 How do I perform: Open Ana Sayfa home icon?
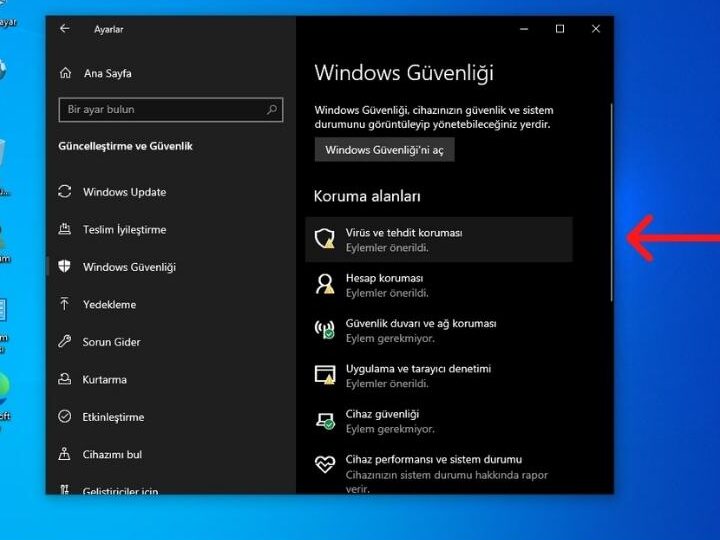pyautogui.click(x=65, y=73)
